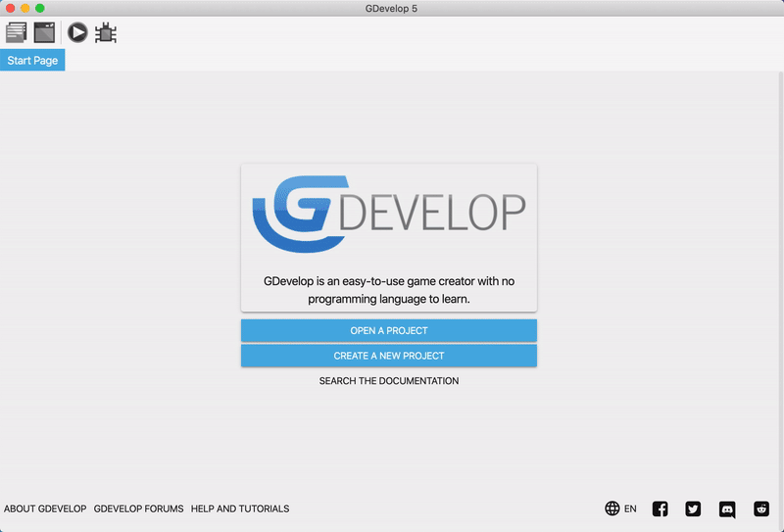The image size is (784, 532).
Task: Join the Discord via its icon
Action: [x=727, y=508]
